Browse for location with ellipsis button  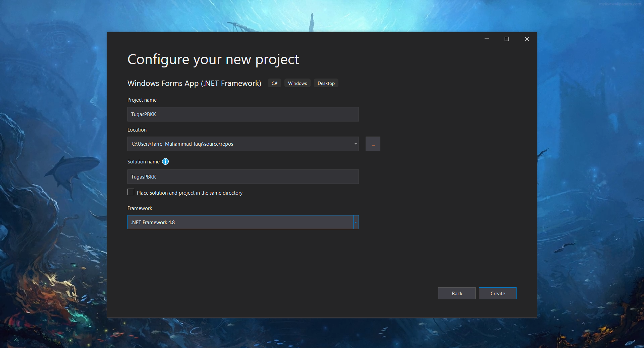coord(373,144)
